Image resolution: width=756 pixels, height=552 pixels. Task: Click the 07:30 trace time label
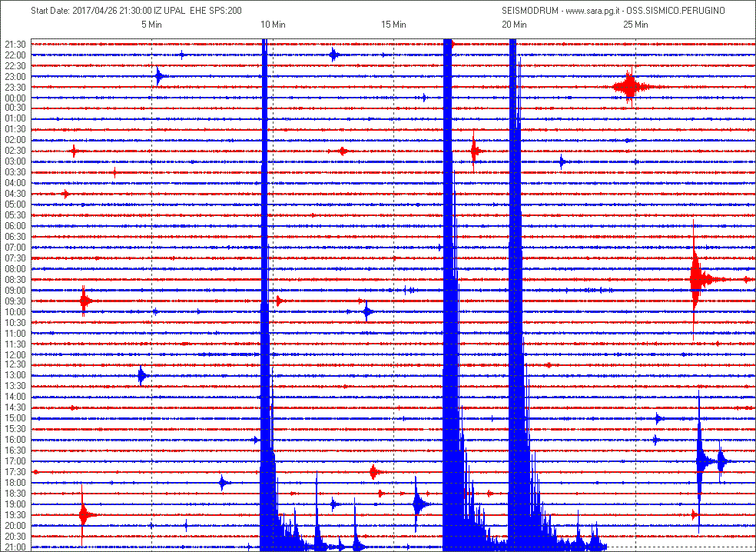point(15,258)
